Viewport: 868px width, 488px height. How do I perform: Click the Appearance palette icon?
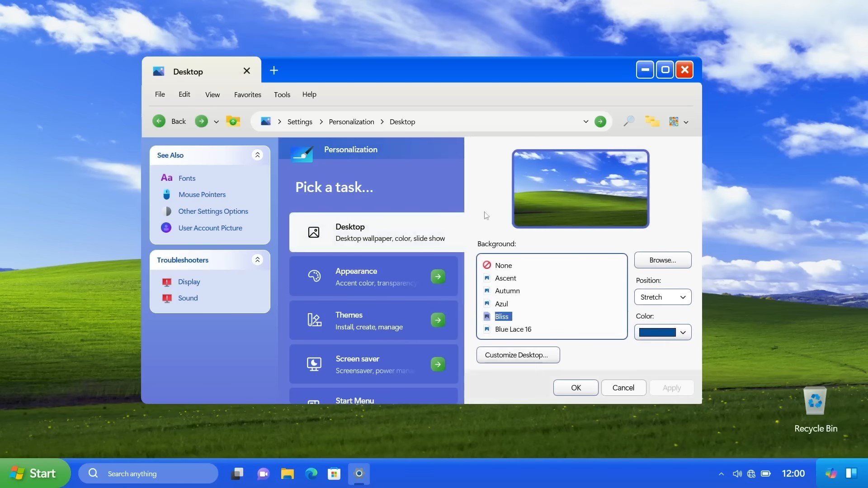(314, 276)
